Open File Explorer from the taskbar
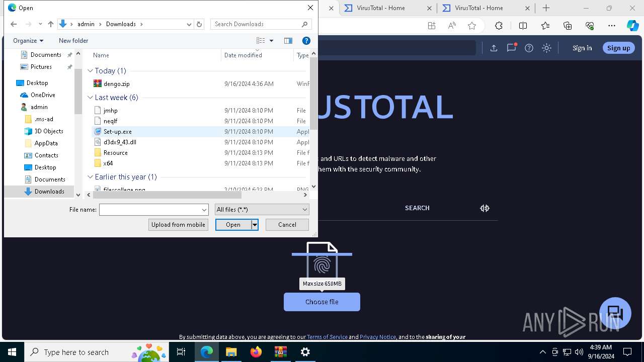The image size is (644, 362). coord(231,352)
